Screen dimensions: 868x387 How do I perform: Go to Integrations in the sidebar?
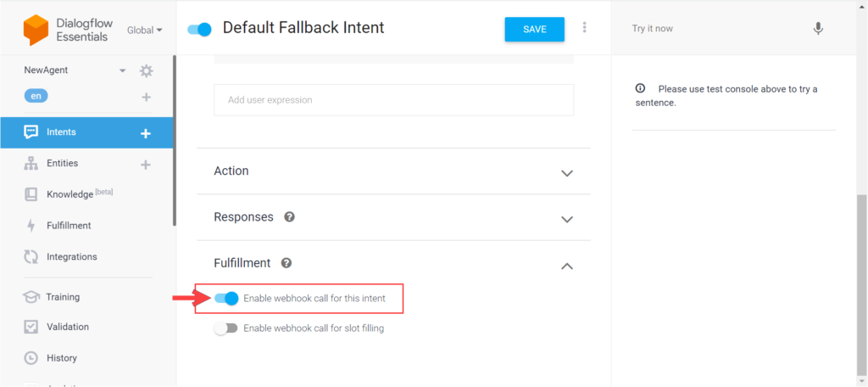tap(71, 256)
